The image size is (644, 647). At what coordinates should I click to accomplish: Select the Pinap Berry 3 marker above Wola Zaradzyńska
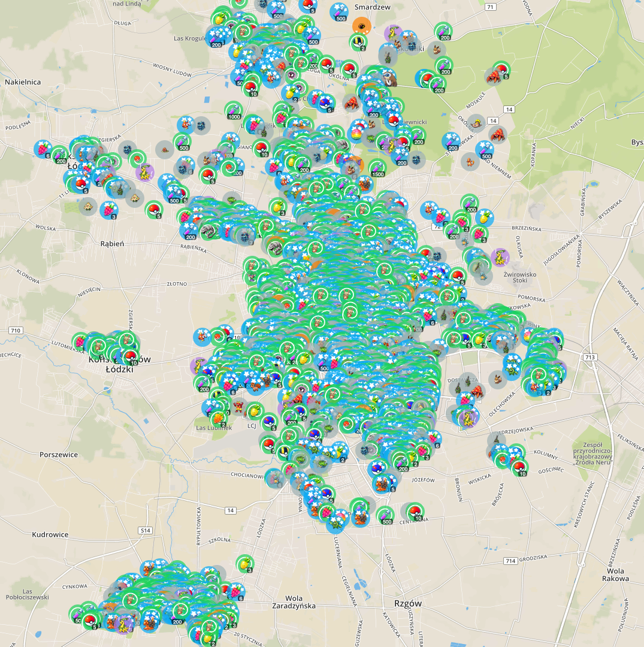(x=245, y=564)
